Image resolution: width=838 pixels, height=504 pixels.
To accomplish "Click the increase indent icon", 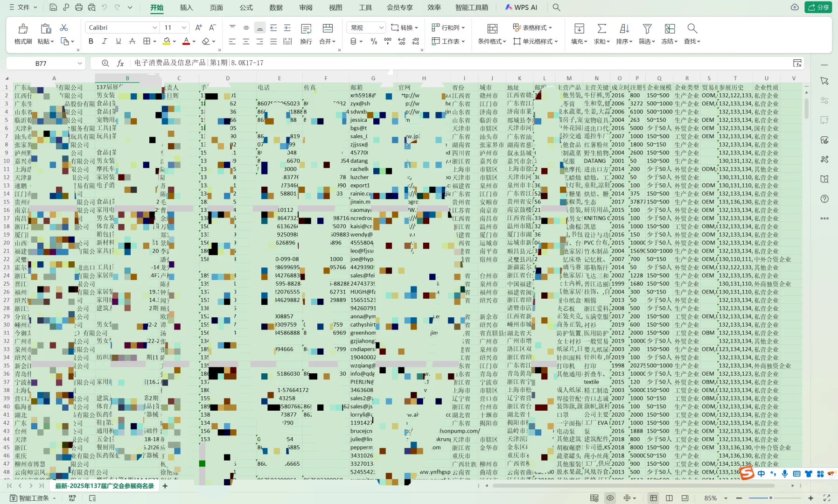I will [287, 28].
